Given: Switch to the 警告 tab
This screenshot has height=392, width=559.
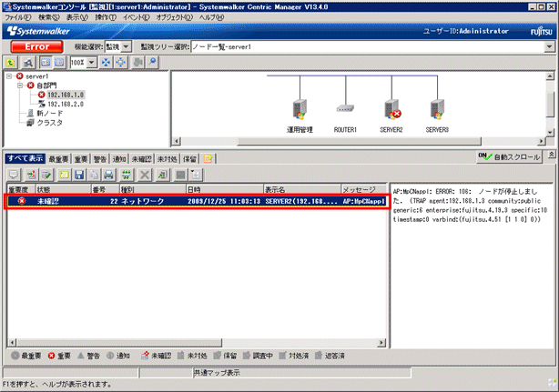Looking at the screenshot, I should click(x=100, y=159).
